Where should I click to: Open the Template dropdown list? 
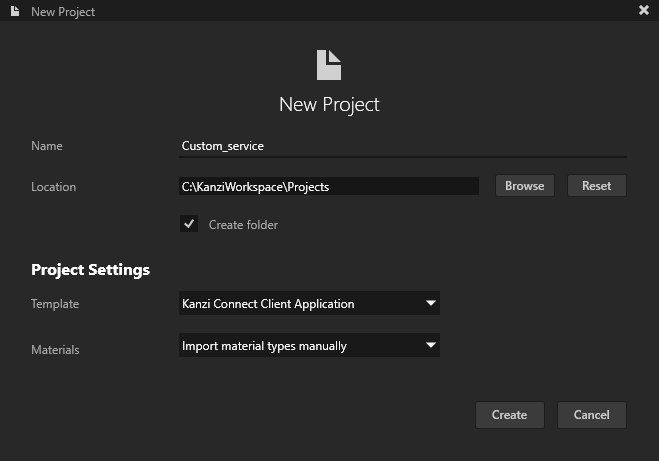[308, 303]
